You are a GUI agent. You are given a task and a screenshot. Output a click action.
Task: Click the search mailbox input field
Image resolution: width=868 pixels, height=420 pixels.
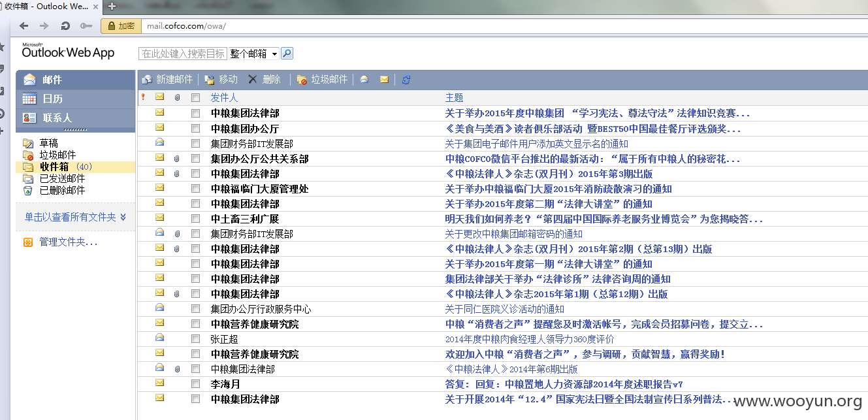(x=182, y=54)
